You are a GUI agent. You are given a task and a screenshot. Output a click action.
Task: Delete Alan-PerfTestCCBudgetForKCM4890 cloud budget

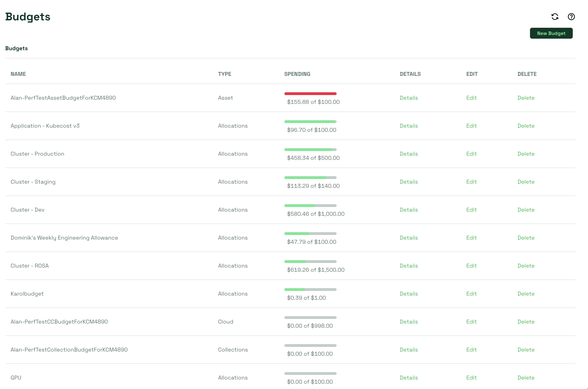point(526,322)
